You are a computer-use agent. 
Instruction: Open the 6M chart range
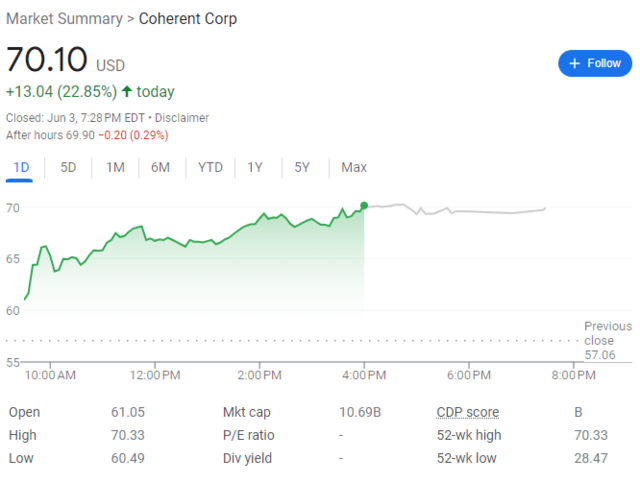pos(160,167)
